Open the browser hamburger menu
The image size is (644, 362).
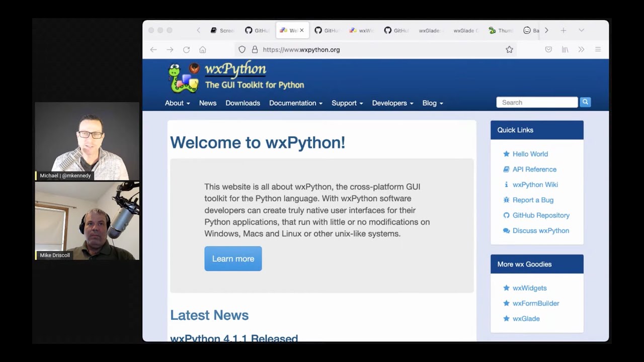(x=598, y=50)
